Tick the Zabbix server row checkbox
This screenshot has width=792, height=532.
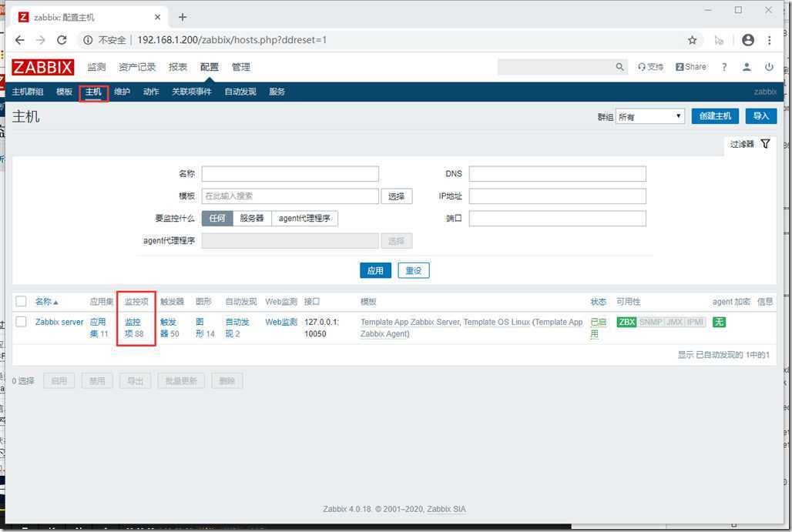(x=21, y=322)
